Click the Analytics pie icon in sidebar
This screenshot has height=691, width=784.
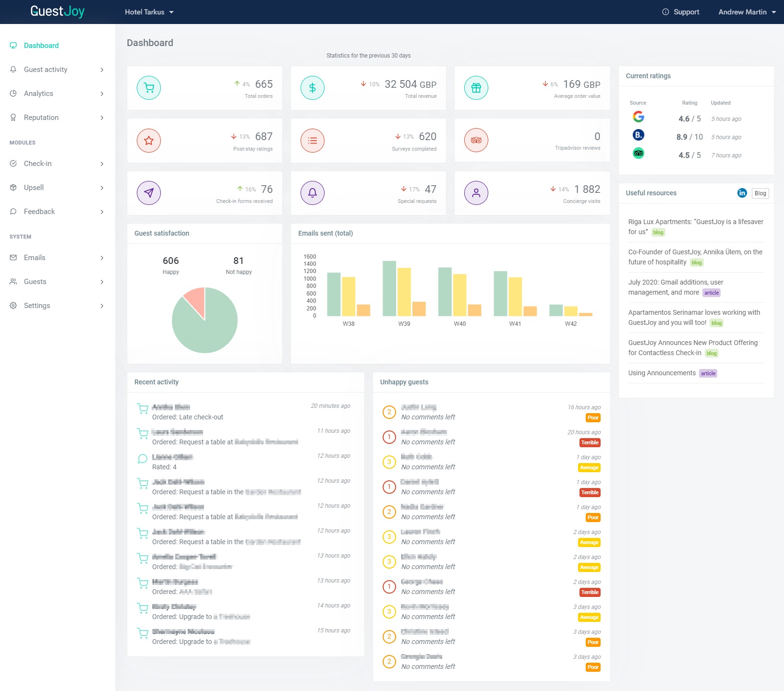tap(13, 94)
